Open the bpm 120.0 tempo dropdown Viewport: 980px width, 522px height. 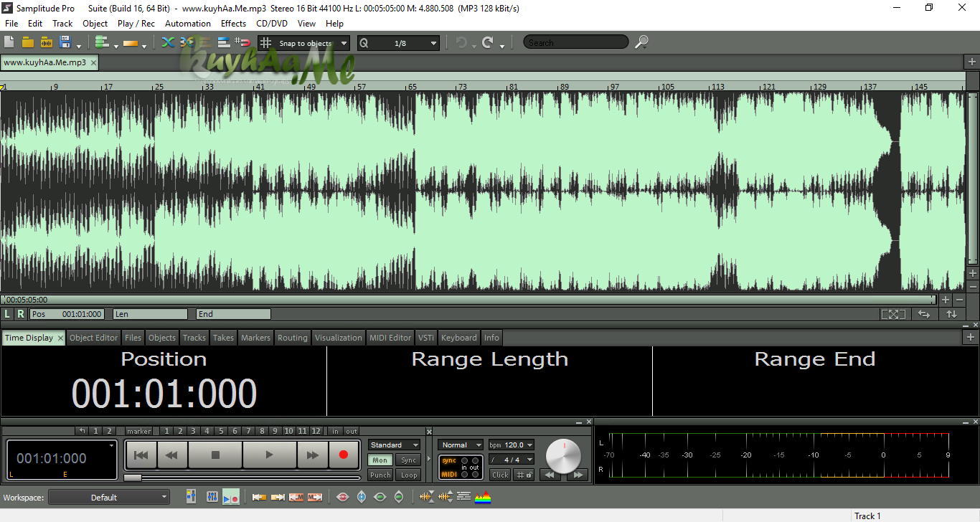pos(512,445)
